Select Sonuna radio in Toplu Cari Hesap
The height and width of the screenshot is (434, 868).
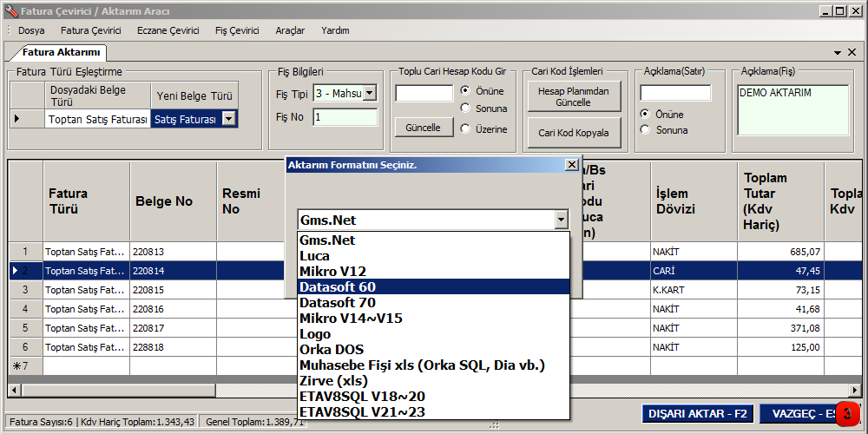pyautogui.click(x=465, y=108)
